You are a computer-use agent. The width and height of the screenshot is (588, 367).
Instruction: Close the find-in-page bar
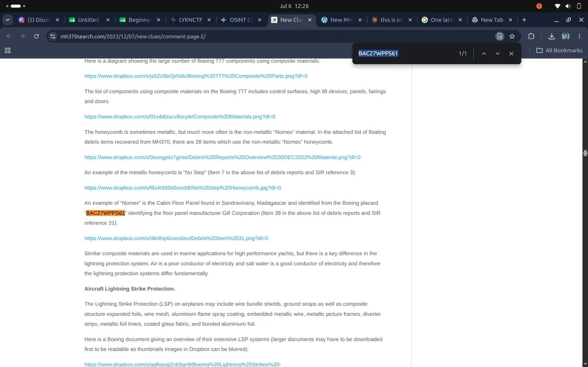click(511, 53)
